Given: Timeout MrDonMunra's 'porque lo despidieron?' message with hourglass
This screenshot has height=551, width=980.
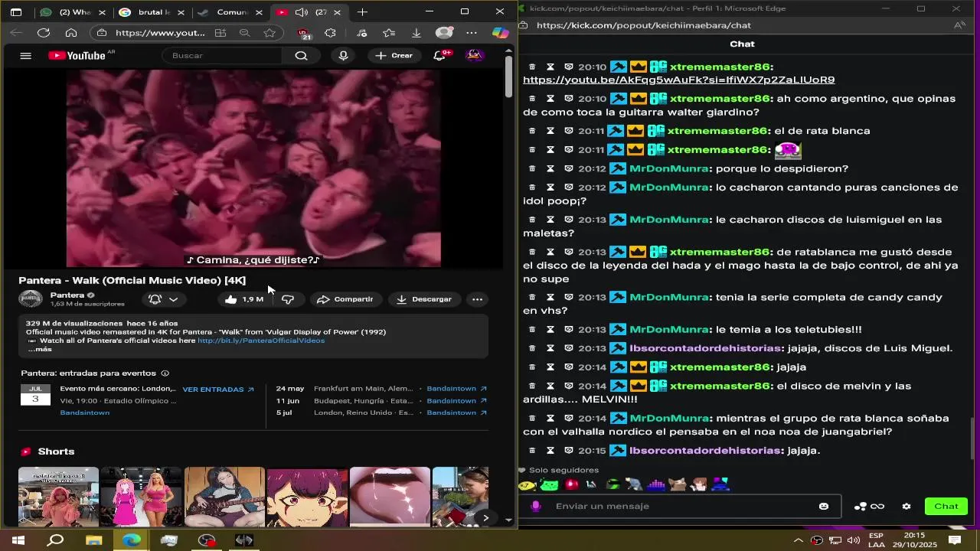Looking at the screenshot, I should point(550,168).
